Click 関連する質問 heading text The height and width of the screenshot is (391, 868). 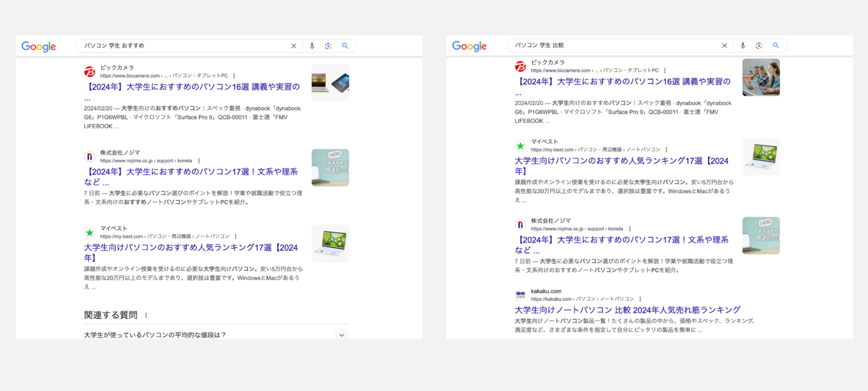point(111,315)
